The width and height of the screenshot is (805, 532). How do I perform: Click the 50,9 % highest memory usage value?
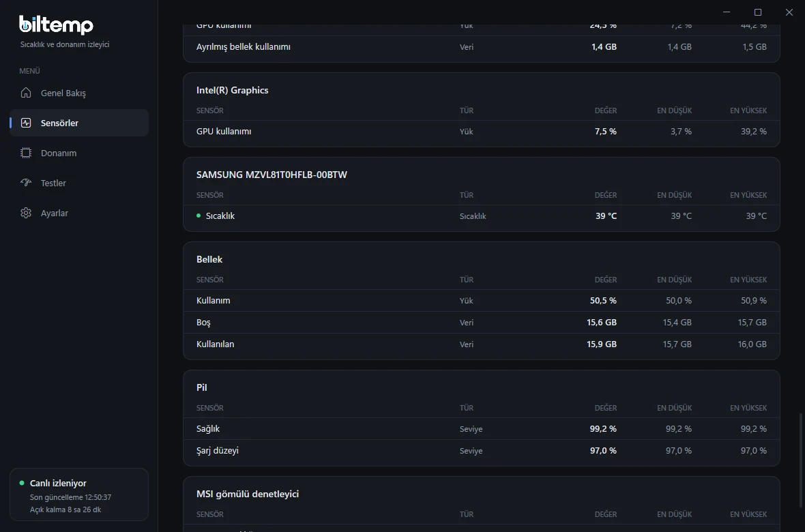coord(754,300)
